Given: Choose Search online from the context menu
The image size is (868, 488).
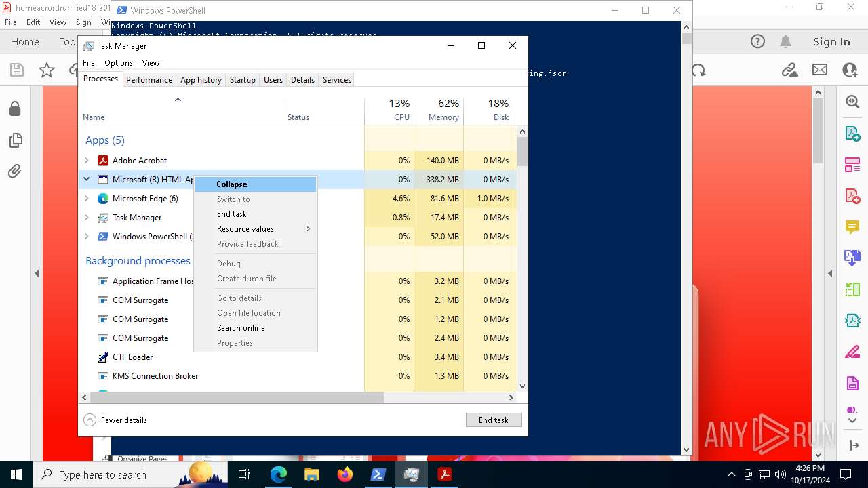Looking at the screenshot, I should coord(256,328).
